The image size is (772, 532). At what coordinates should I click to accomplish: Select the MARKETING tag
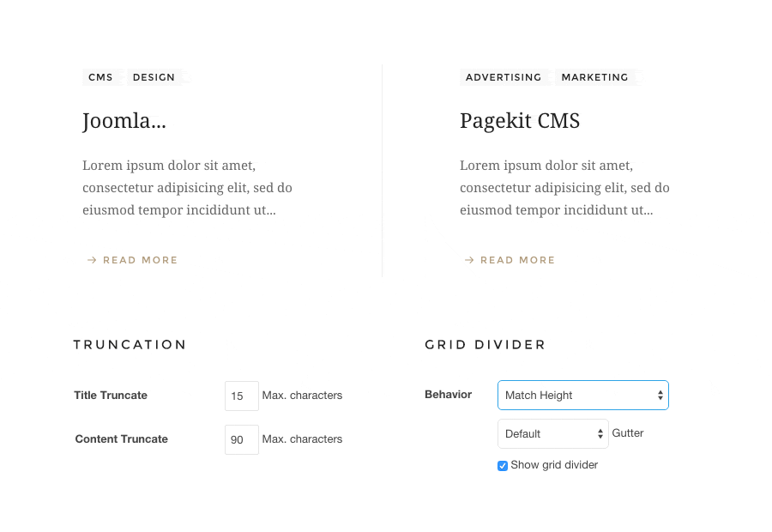[x=594, y=77]
